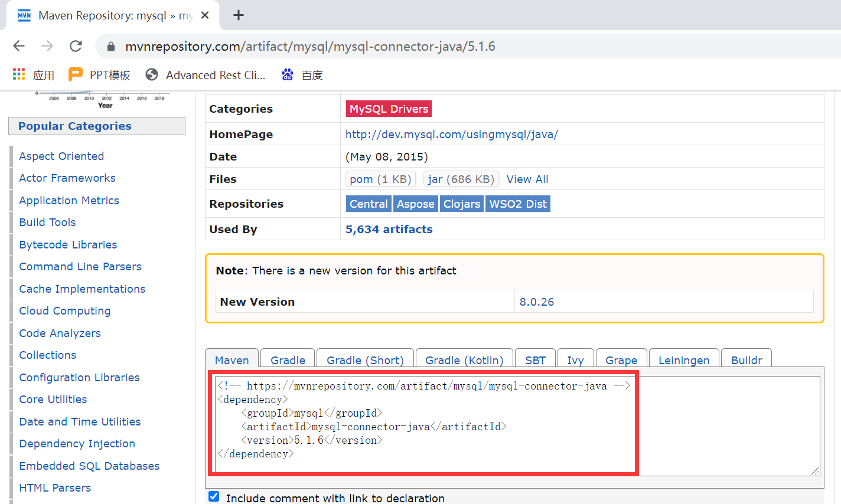The image size is (841, 504).
Task: Open Dependency Injection category
Action: (x=77, y=443)
